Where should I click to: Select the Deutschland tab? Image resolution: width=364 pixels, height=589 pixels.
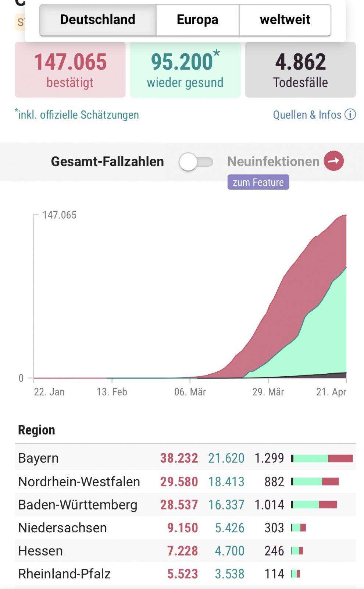[98, 20]
